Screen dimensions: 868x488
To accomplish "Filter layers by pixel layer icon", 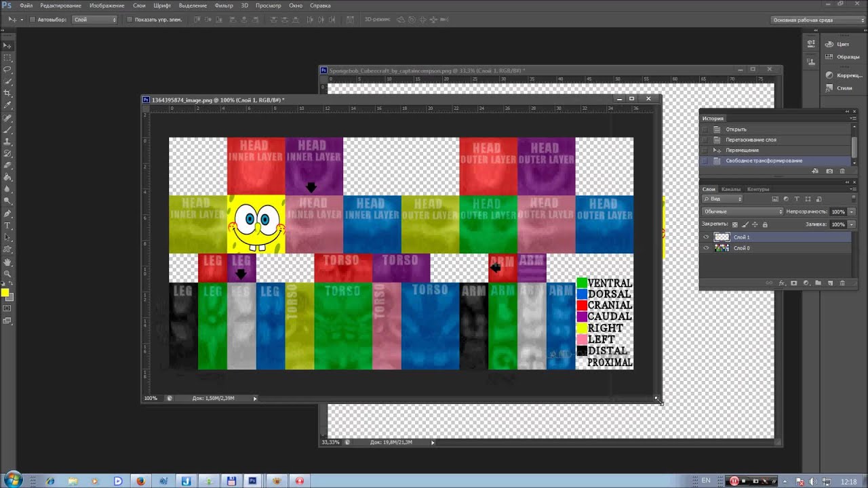I will point(775,199).
